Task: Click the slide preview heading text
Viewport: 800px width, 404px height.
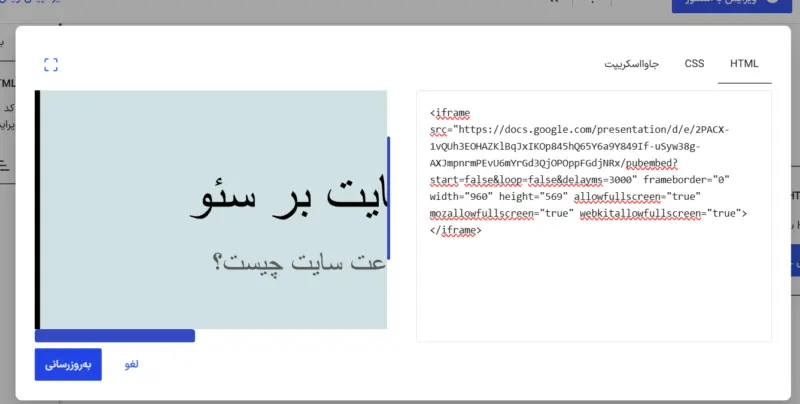Action: pos(289,198)
